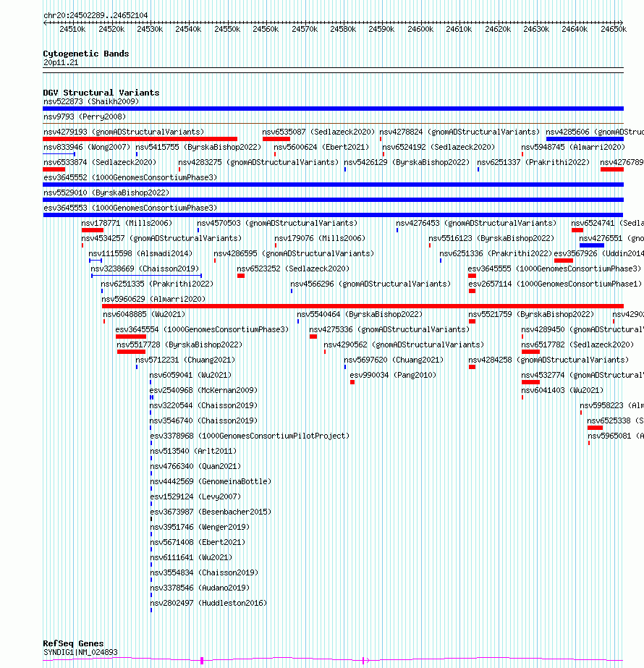Click nsv4284258 gnomAD variant label
The height and width of the screenshot is (668, 644).
tap(548, 360)
